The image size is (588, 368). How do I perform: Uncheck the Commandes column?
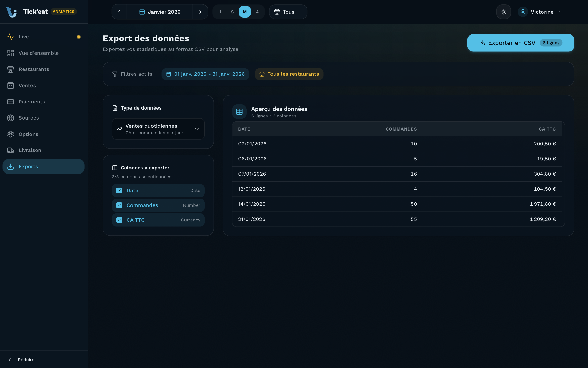tap(119, 205)
